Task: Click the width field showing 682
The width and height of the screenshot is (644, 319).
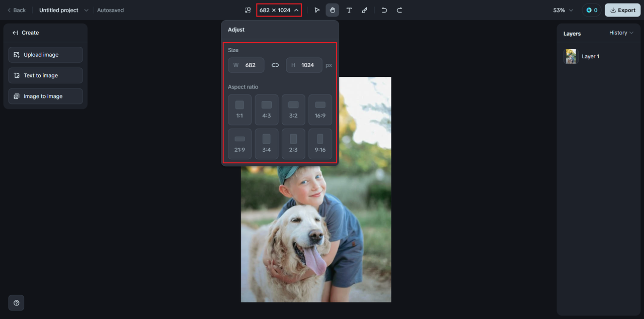Action: [246, 65]
